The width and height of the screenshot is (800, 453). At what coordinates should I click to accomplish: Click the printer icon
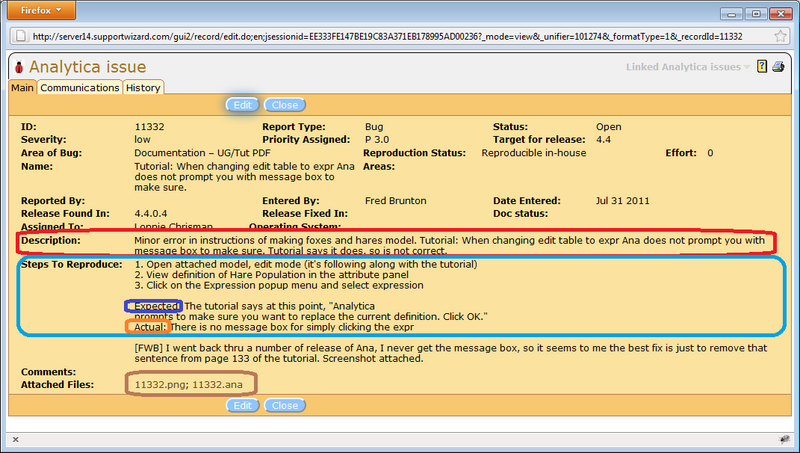coord(778,66)
